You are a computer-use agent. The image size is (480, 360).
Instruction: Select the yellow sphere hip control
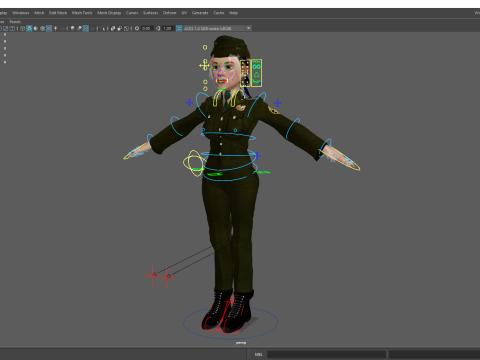tap(193, 163)
